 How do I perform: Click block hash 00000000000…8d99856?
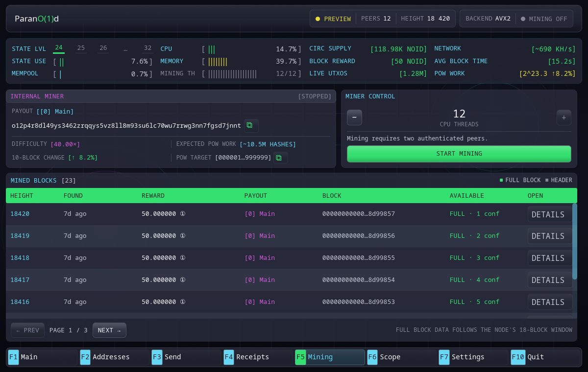click(359, 236)
